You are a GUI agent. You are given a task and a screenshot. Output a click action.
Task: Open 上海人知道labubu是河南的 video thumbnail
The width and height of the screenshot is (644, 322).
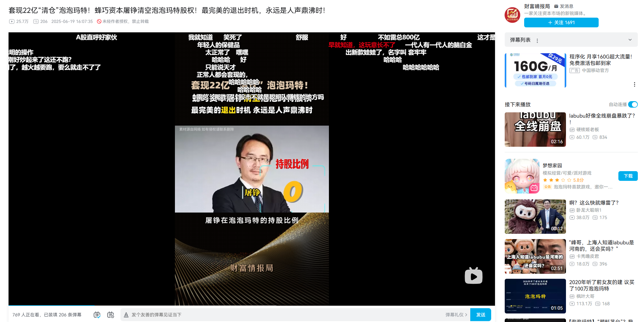[535, 256]
